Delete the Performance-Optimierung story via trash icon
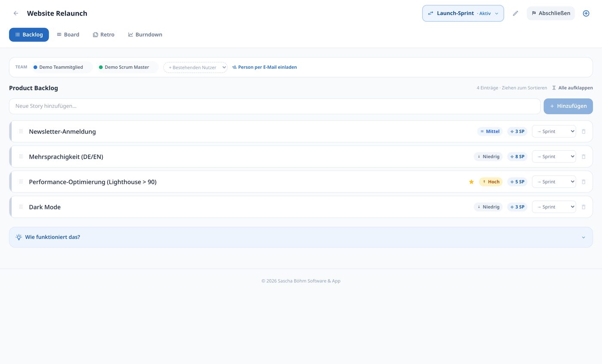The image size is (602, 364). tap(584, 182)
